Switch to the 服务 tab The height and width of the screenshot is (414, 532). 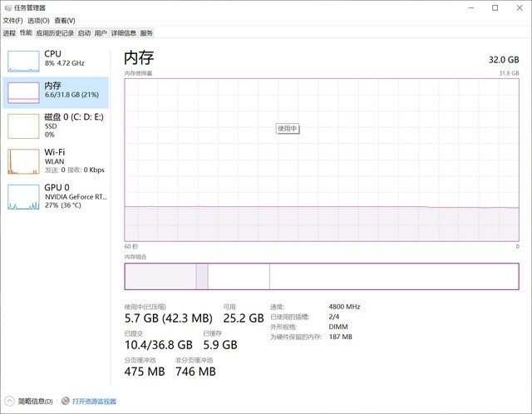146,33
